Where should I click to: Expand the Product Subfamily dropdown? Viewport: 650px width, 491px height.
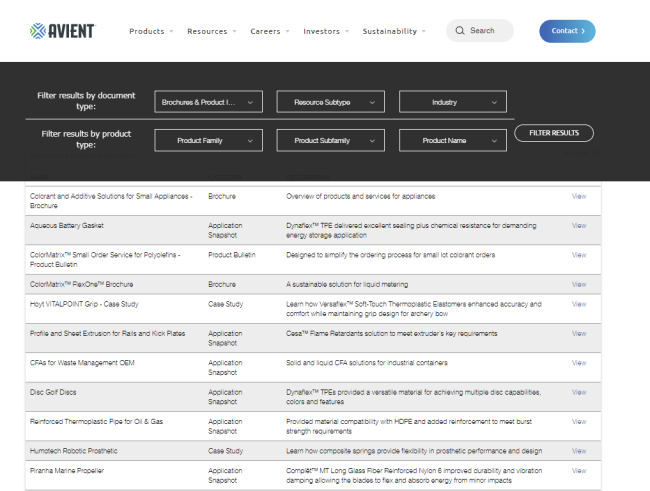coord(330,141)
